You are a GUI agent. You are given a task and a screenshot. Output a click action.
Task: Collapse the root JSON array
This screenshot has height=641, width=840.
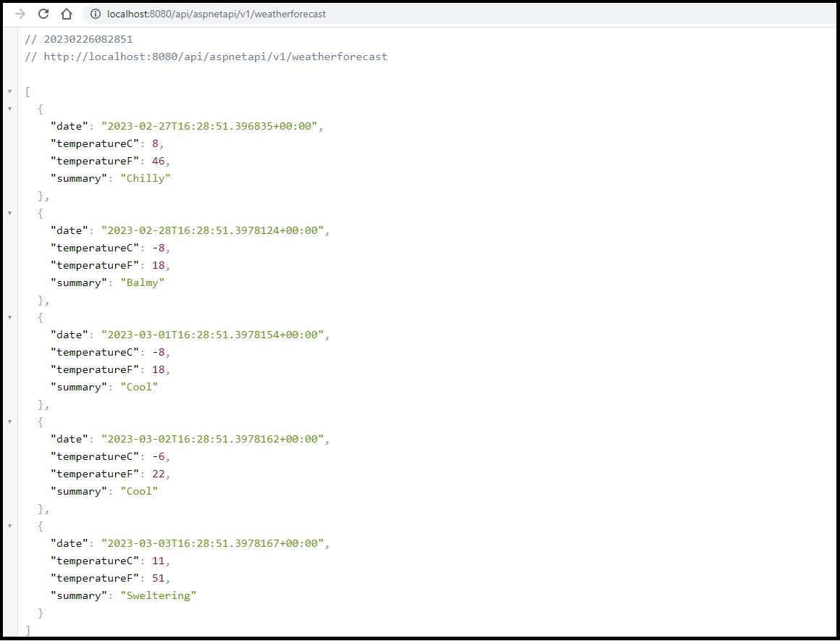pos(9,91)
